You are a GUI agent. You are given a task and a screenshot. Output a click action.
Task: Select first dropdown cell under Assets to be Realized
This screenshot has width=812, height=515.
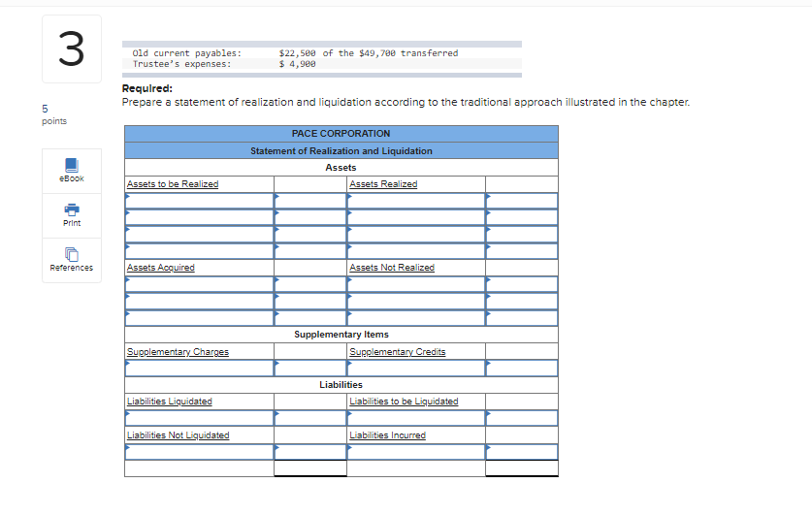click(199, 201)
